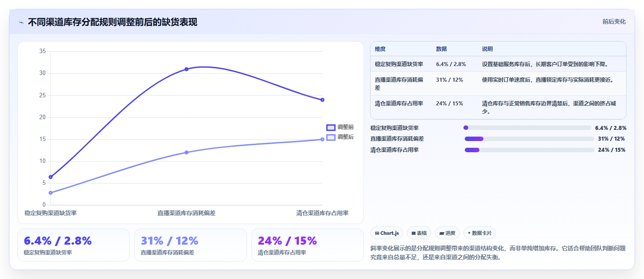Click the 稳定复购渠道缺货率 progress bar
Viewport: 644px width, 279px height.
528,128
